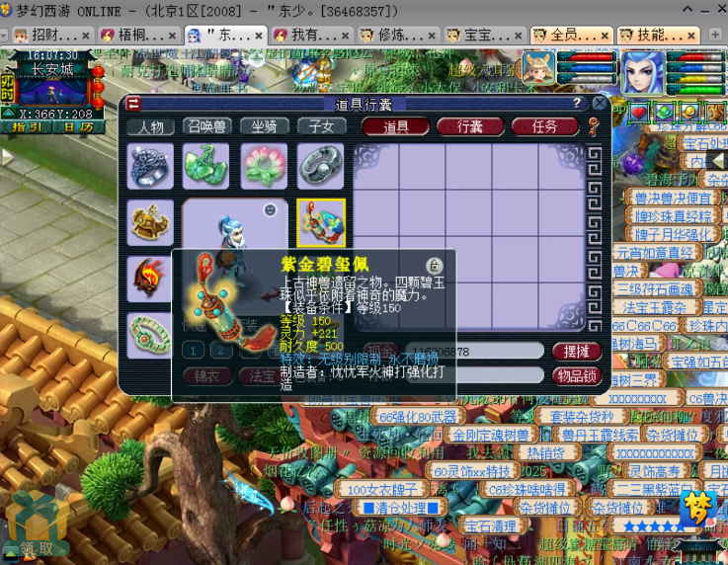Click the lock icon in item tooltip

[434, 266]
